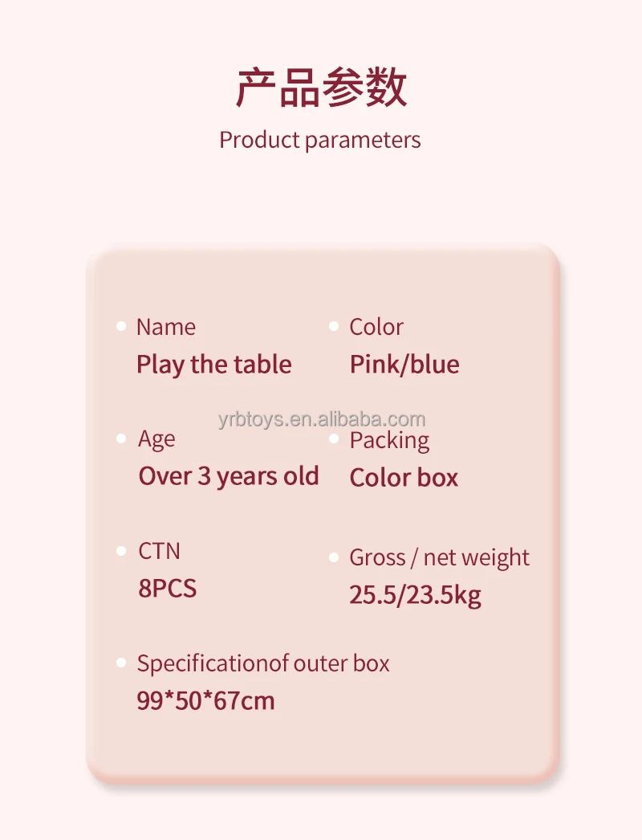
Task: Click the "Gross / net weight" label
Action: (439, 557)
